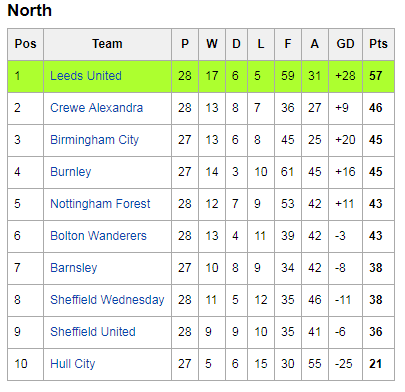Click Hull City's -25 goal difference cell
This screenshot has height=392, width=405.
(x=345, y=364)
